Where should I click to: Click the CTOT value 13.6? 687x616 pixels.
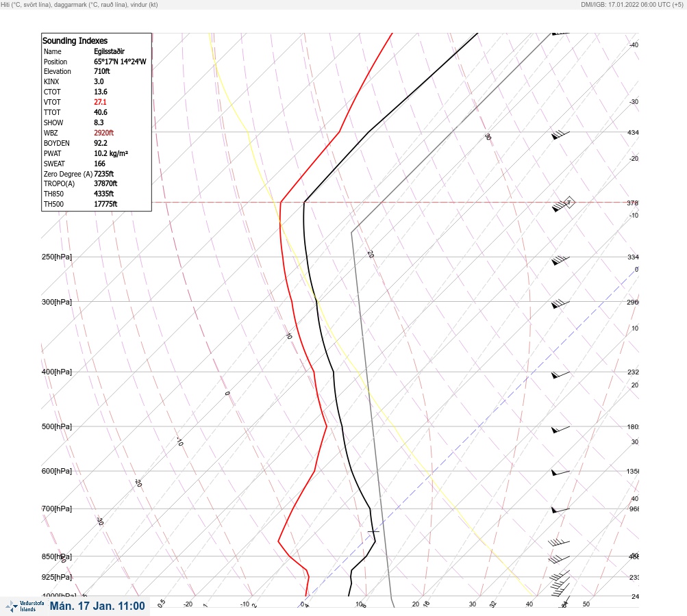point(100,92)
